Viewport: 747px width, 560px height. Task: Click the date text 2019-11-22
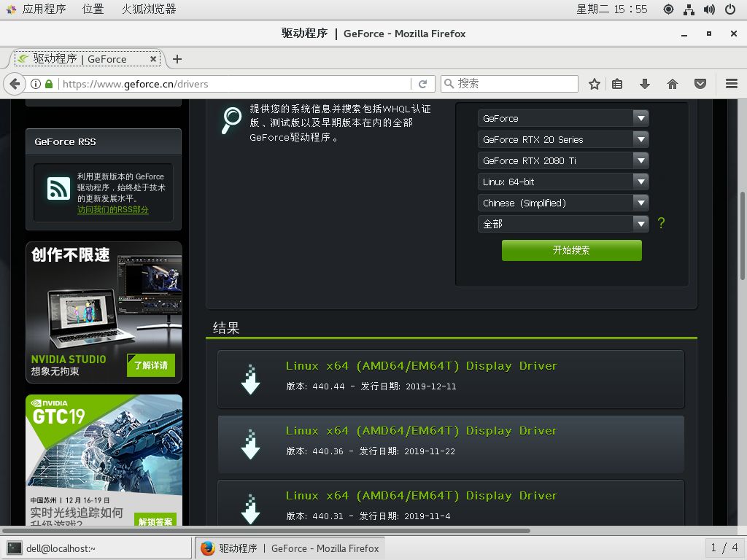point(430,451)
